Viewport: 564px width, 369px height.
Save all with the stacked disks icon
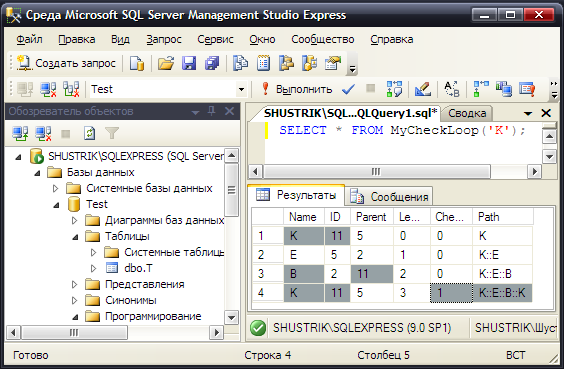coord(212,64)
